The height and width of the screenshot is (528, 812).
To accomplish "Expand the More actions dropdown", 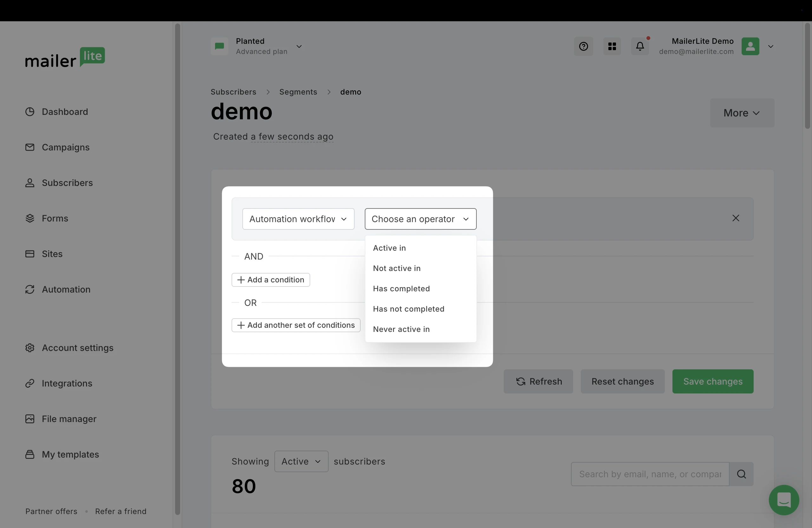I will (x=742, y=113).
